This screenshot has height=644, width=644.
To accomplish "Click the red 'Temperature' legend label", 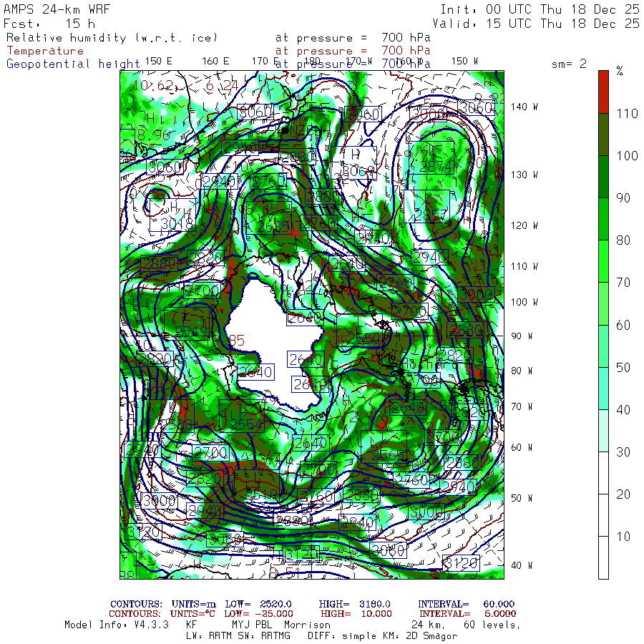I will coord(45,51).
